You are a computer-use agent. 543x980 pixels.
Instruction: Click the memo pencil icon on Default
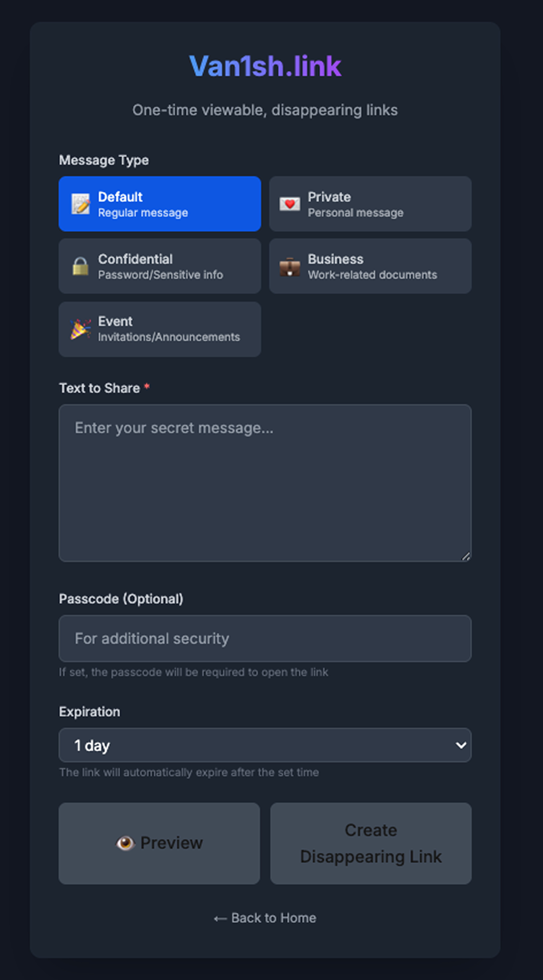tap(81, 204)
